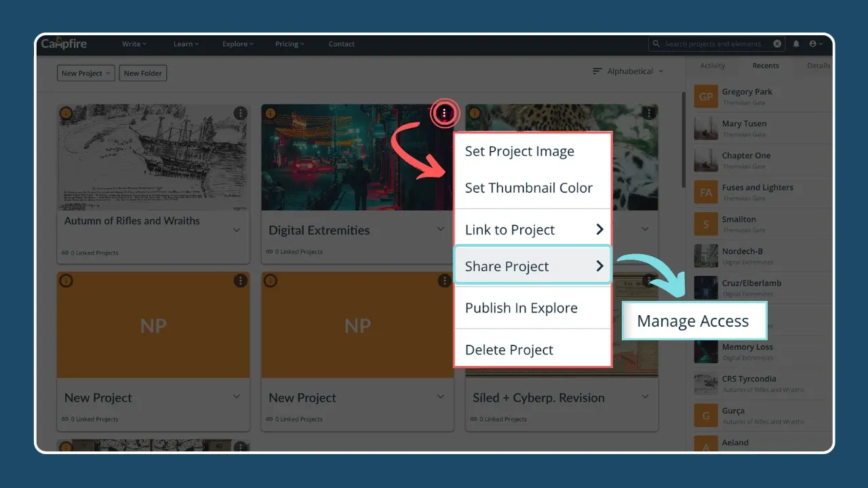Open three-dot menu on first New Project card

click(x=240, y=281)
